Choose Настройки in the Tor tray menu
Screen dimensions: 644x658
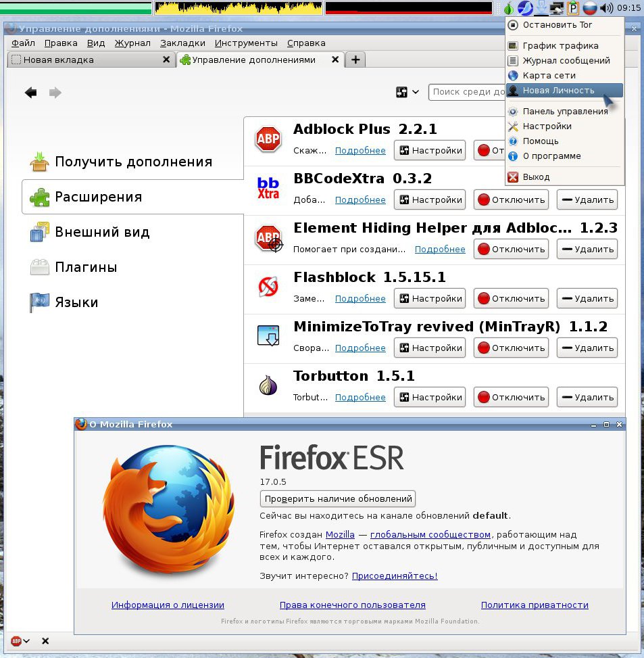pos(565,126)
